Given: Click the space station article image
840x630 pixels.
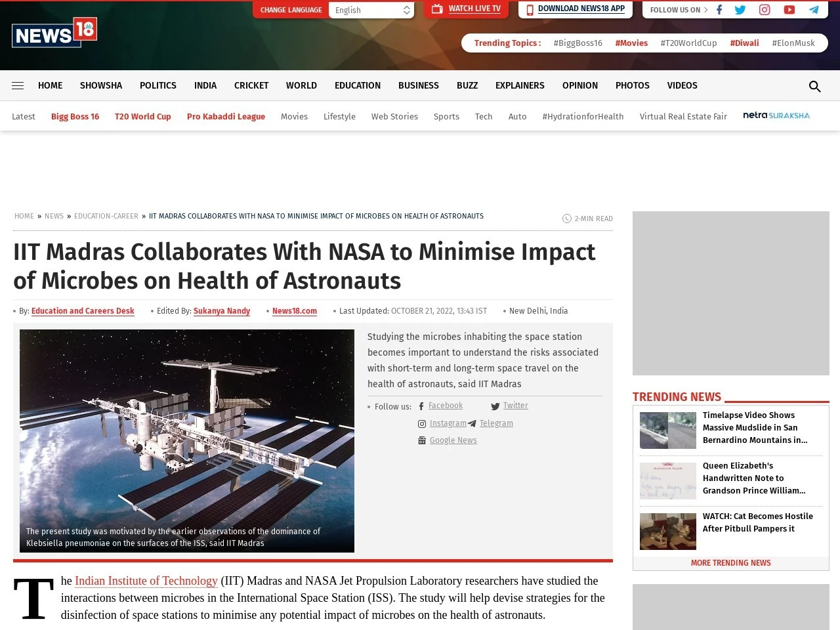Looking at the screenshot, I should [x=187, y=441].
